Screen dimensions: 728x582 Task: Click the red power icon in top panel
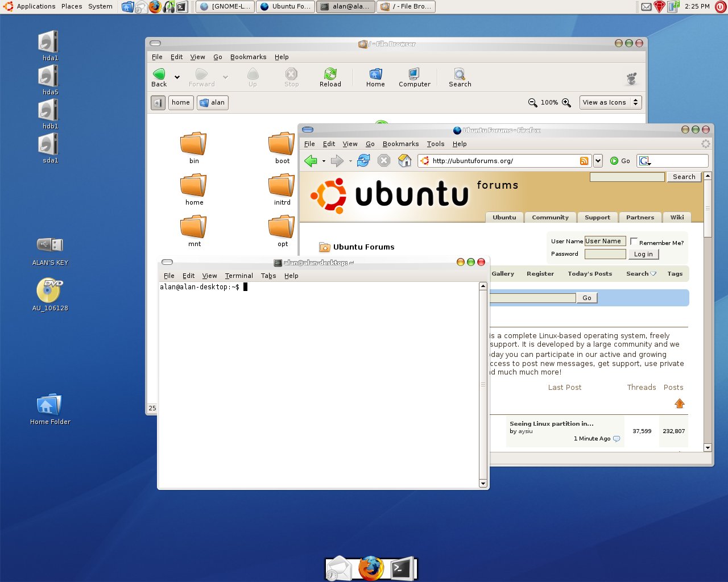tap(721, 7)
